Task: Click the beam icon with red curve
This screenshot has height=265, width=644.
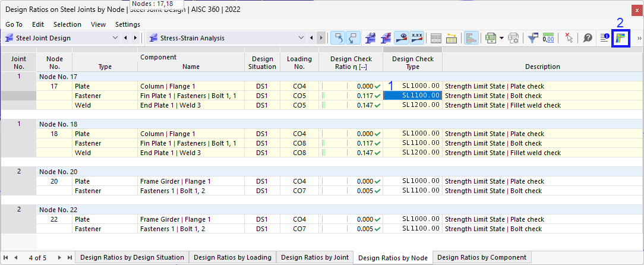Action: [386, 38]
